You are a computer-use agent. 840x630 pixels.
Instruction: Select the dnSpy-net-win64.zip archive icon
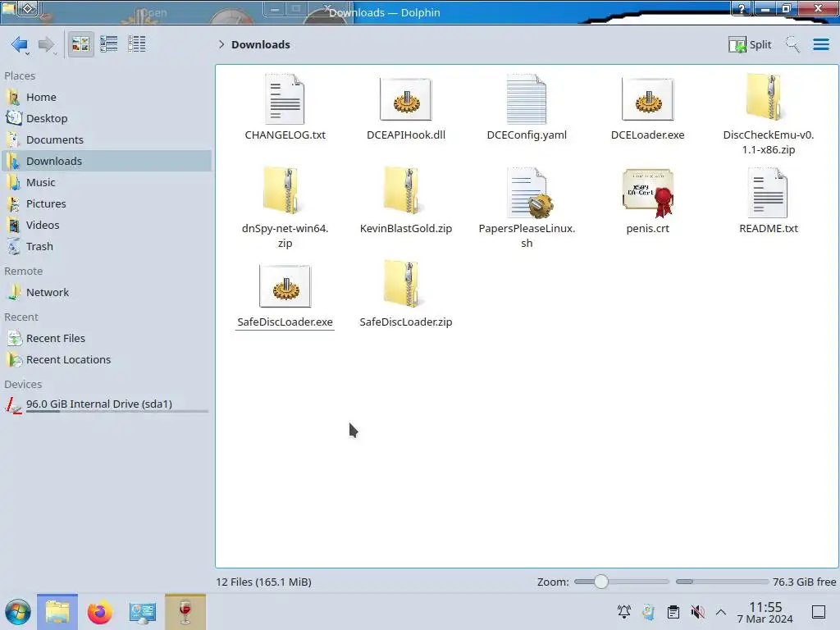coord(285,191)
